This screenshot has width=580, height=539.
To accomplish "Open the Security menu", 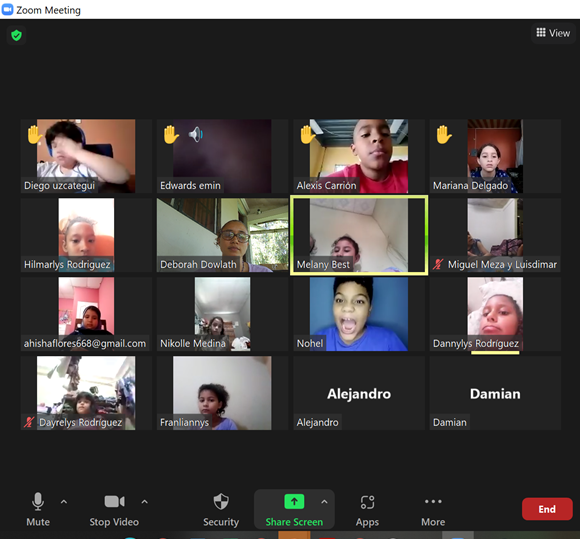I will click(x=221, y=509).
